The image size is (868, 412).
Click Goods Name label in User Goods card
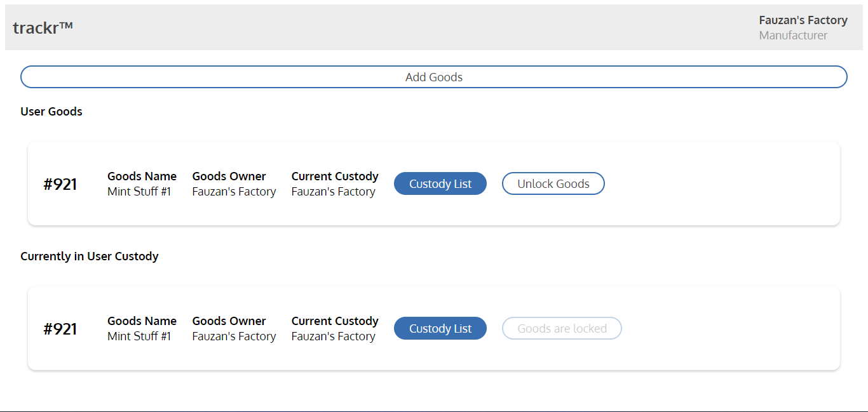tap(142, 176)
